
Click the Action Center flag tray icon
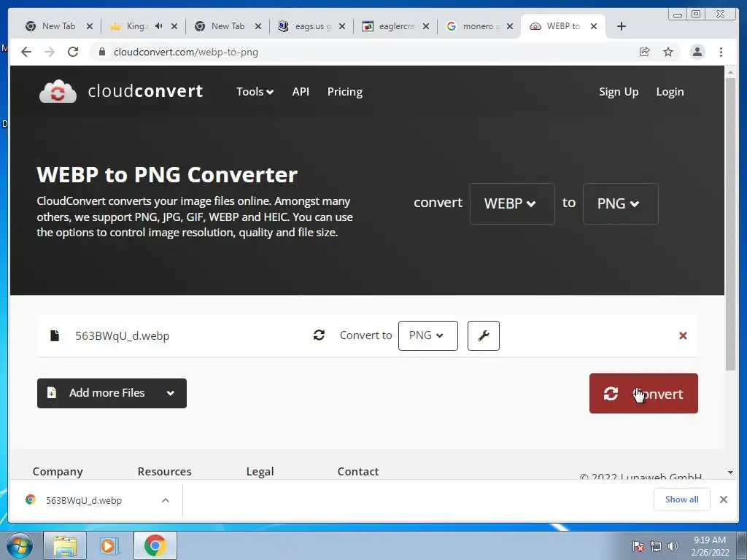click(638, 546)
